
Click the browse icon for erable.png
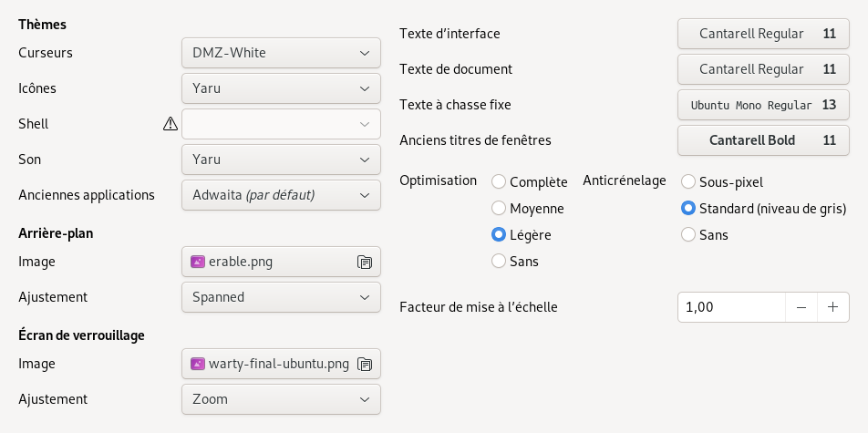click(364, 263)
